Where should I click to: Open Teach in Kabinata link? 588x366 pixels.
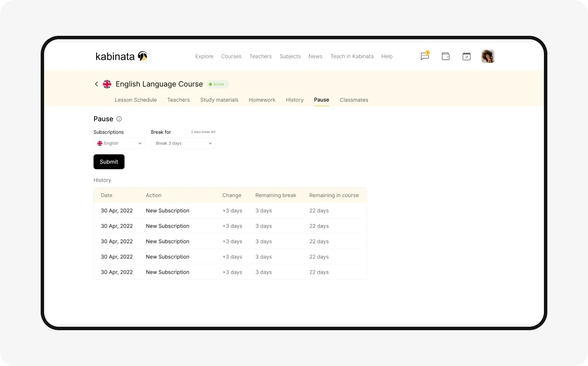click(x=352, y=56)
